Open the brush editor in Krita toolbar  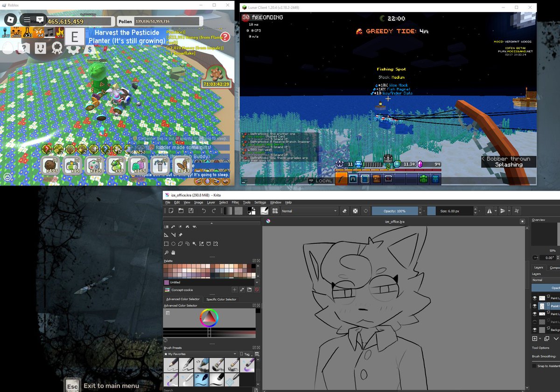[x=264, y=211]
